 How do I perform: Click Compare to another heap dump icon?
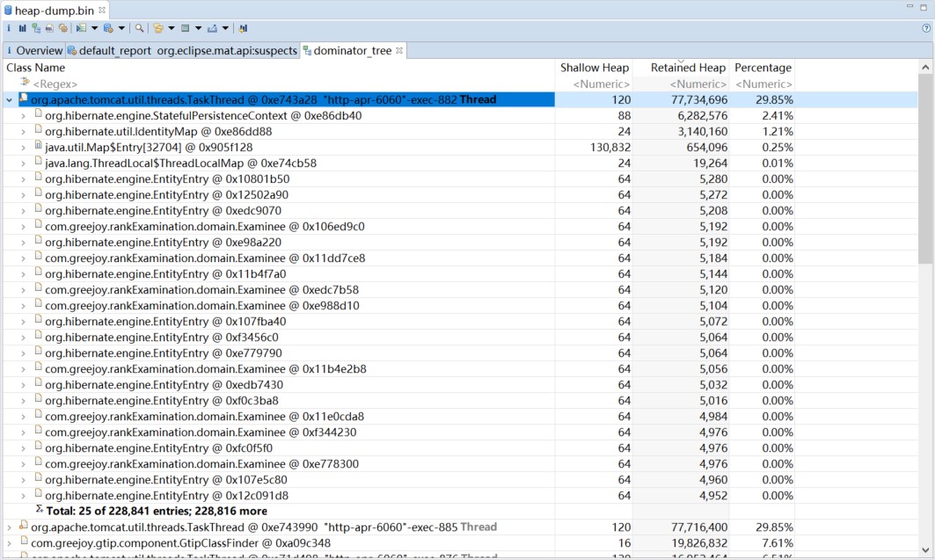[243, 28]
